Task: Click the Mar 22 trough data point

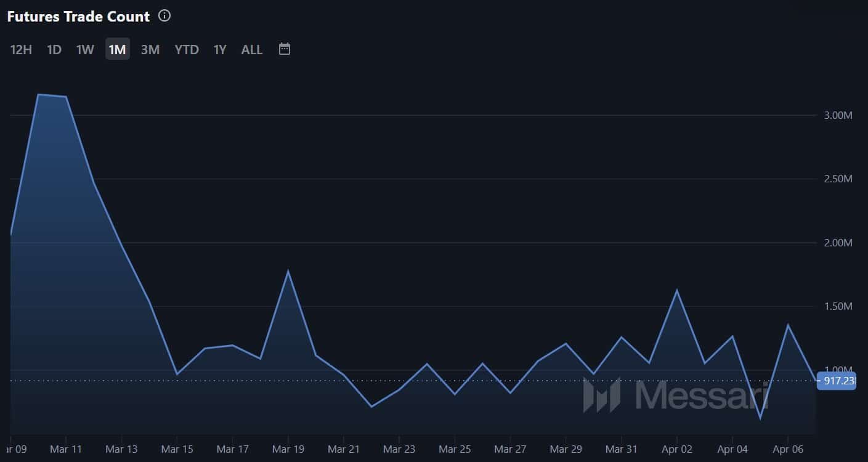Action: [371, 407]
